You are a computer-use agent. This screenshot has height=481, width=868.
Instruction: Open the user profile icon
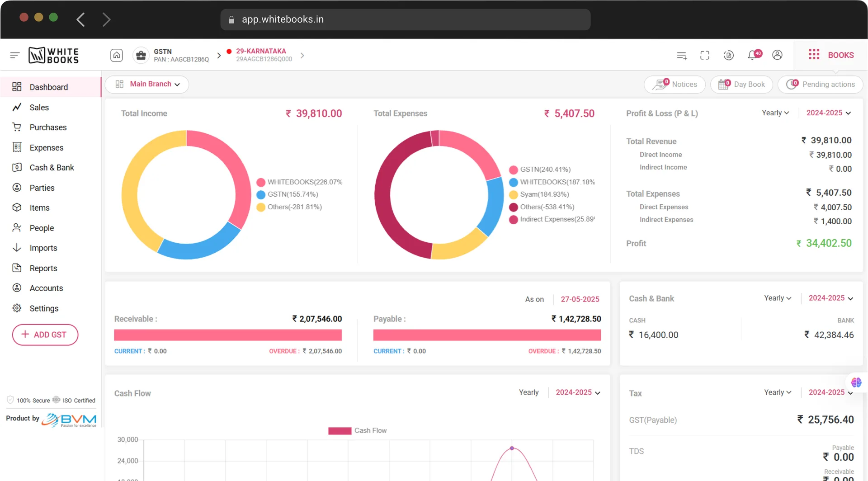pyautogui.click(x=777, y=55)
